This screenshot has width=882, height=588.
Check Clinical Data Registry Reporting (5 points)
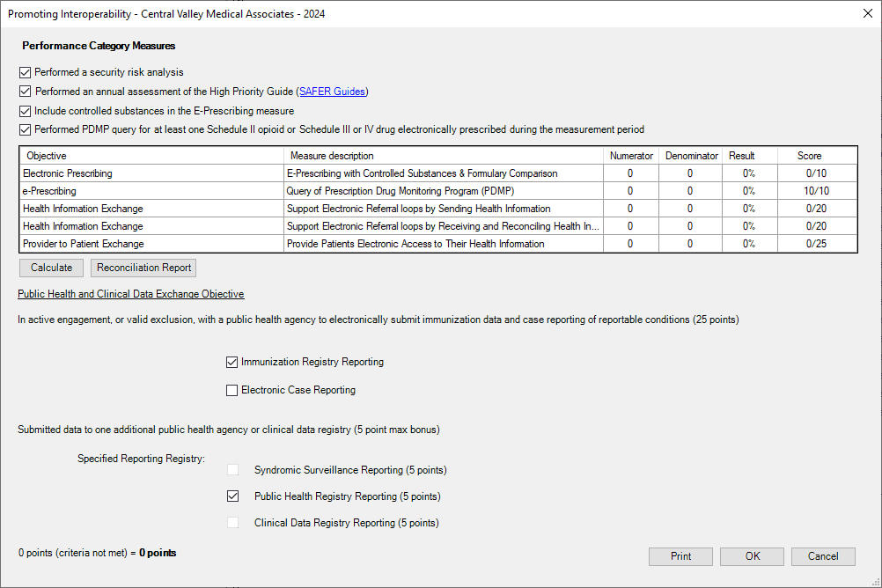[233, 523]
